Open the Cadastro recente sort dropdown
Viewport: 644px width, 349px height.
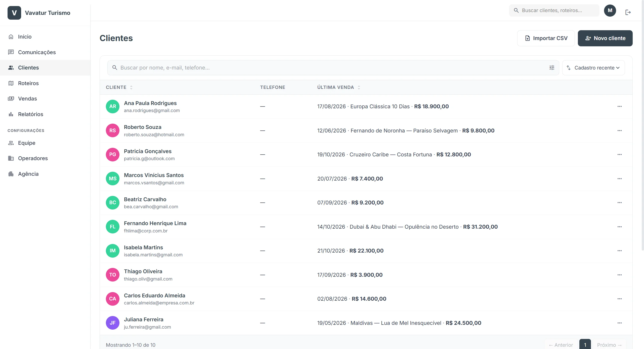click(593, 68)
